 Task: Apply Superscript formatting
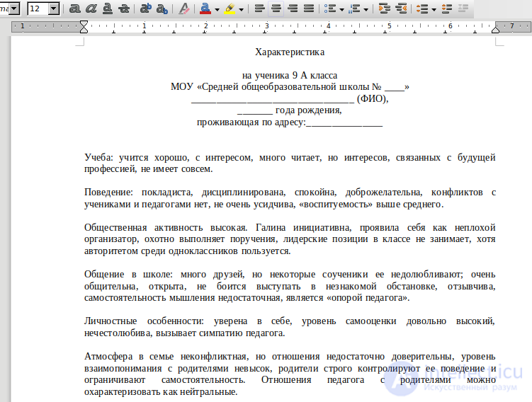[146, 8]
